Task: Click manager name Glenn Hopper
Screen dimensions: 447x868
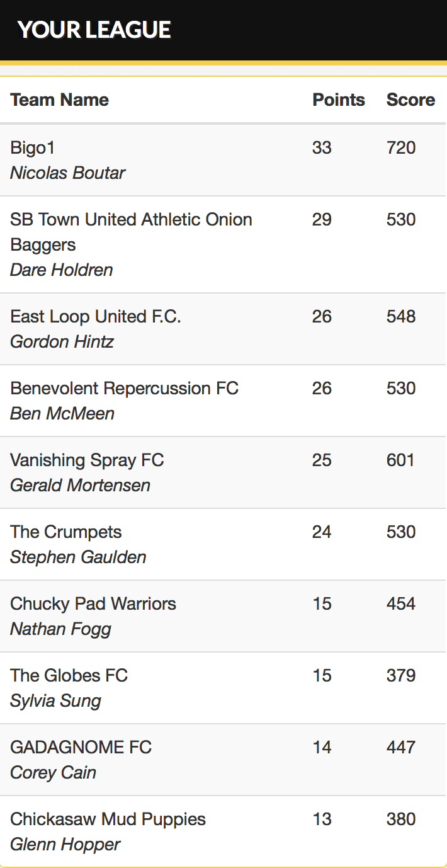Action: (65, 844)
